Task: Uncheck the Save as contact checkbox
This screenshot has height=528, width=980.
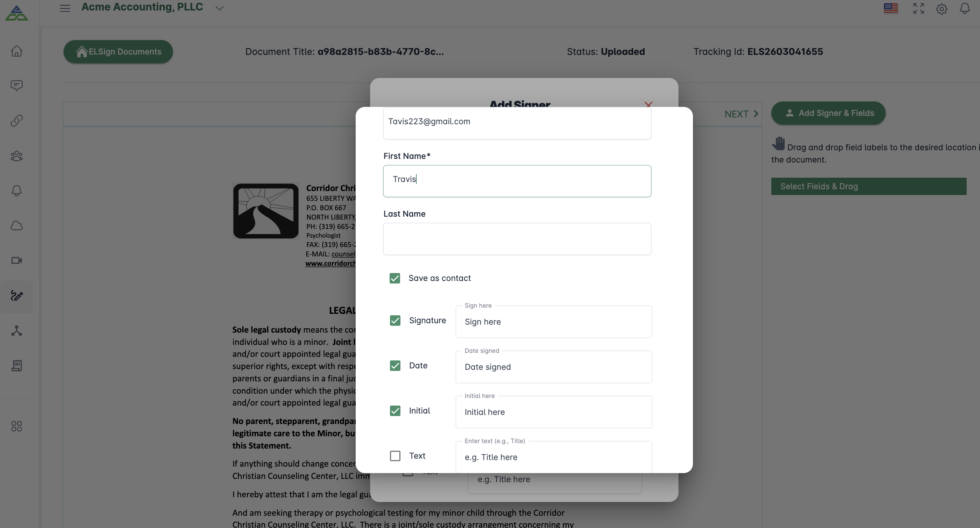Action: [395, 278]
